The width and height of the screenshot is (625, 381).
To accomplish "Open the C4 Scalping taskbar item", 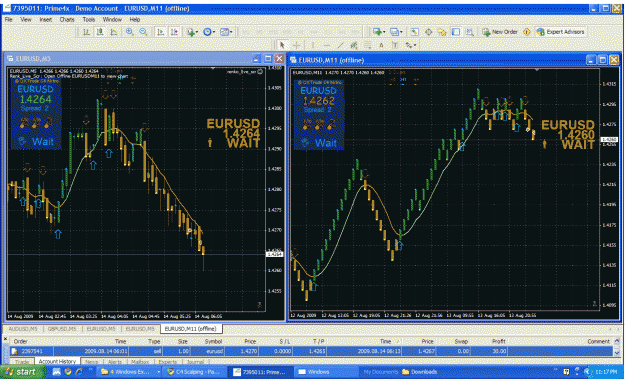I will 195,372.
